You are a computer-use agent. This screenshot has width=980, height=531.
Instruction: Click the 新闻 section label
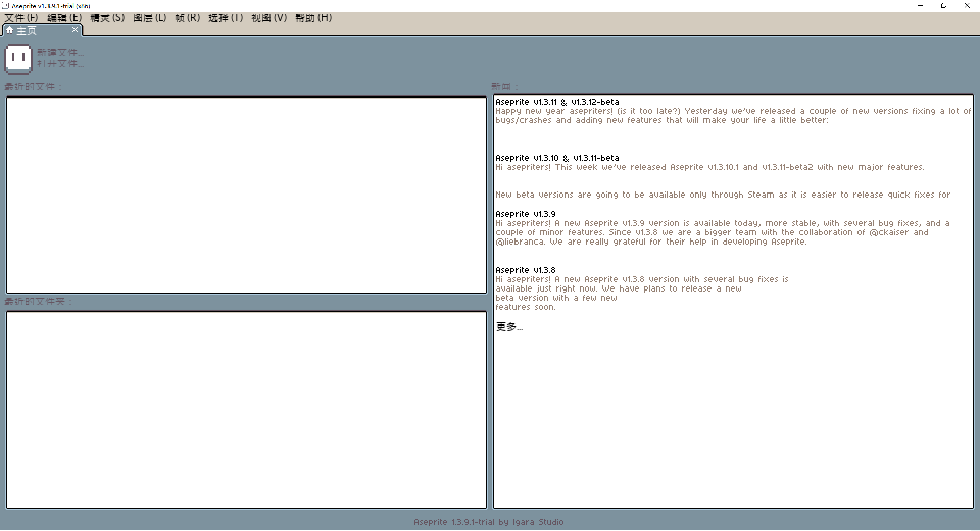click(504, 87)
